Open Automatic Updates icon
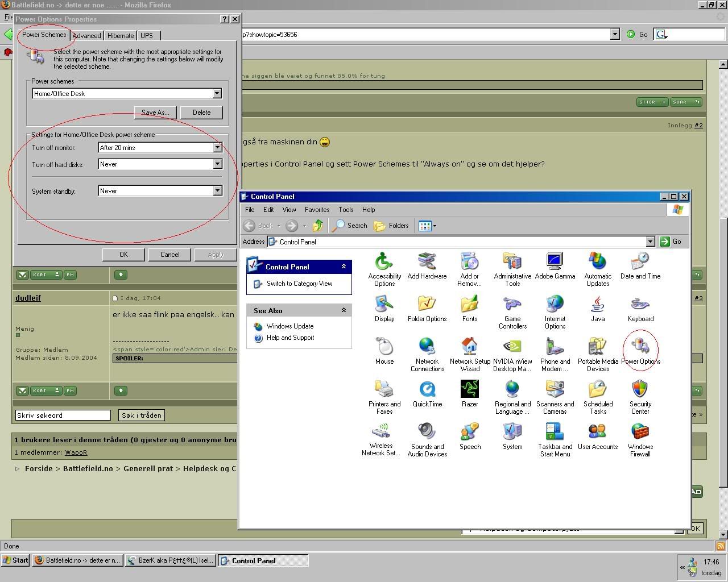Image resolution: width=728 pixels, height=582 pixels. click(598, 269)
